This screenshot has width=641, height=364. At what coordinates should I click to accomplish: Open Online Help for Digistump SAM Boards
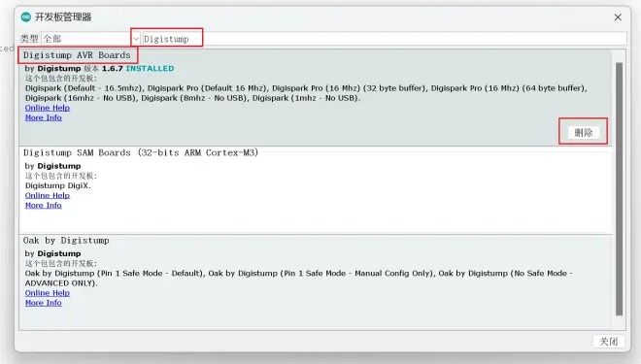point(48,196)
